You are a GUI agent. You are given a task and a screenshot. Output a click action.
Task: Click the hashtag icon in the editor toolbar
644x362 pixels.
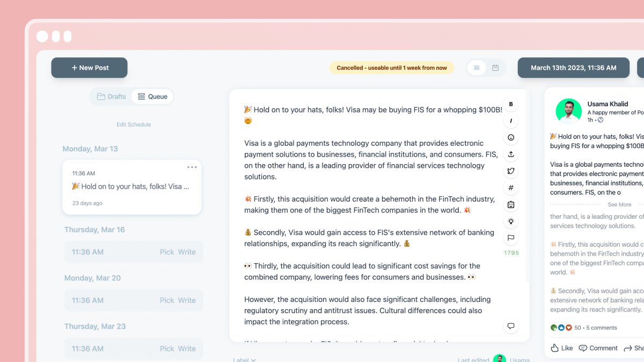(511, 188)
